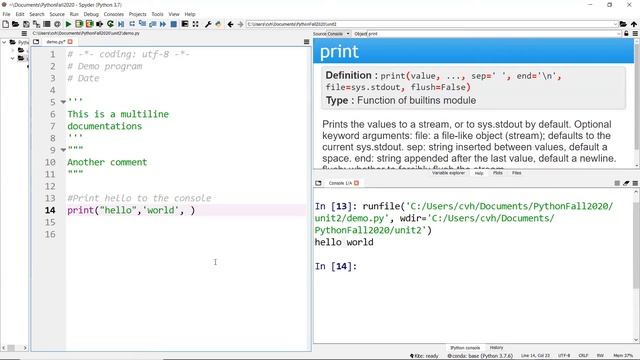Image resolution: width=640 pixels, height=360 pixels.
Task: Open Preferences wrench icon
Action: (208, 24)
